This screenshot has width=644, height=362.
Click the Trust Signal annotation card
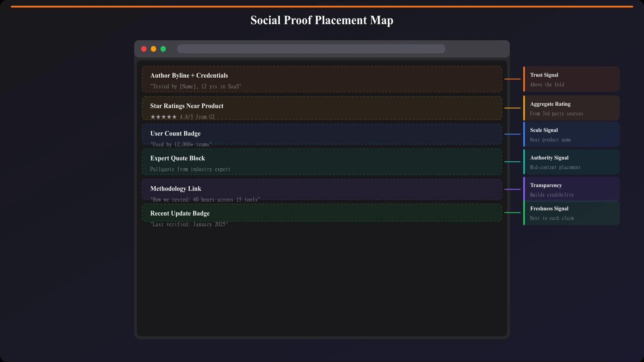(x=571, y=79)
